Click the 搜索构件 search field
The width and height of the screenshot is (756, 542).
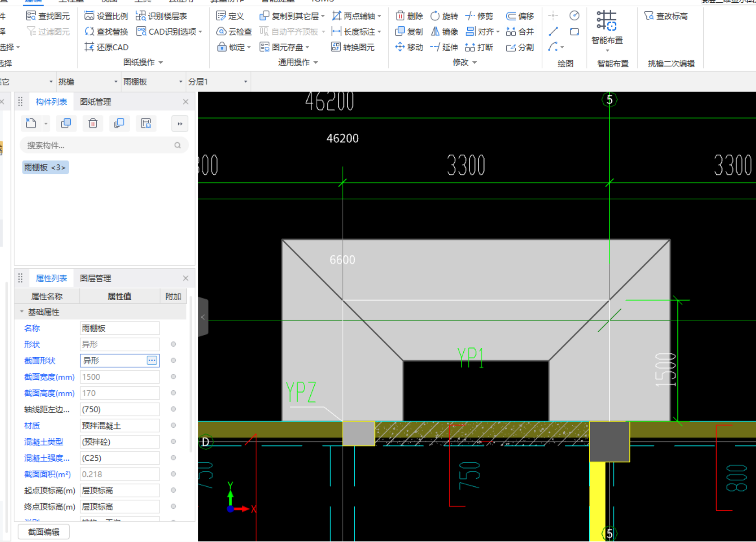coord(104,145)
